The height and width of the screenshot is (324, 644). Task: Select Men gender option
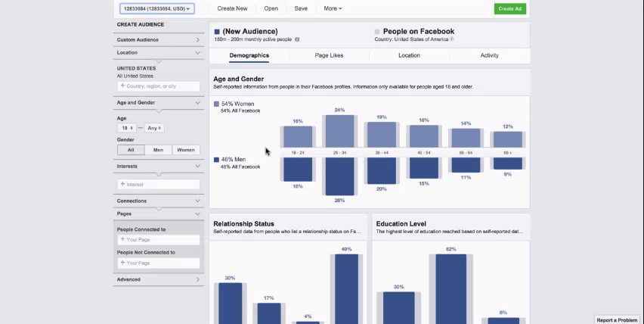pos(158,150)
